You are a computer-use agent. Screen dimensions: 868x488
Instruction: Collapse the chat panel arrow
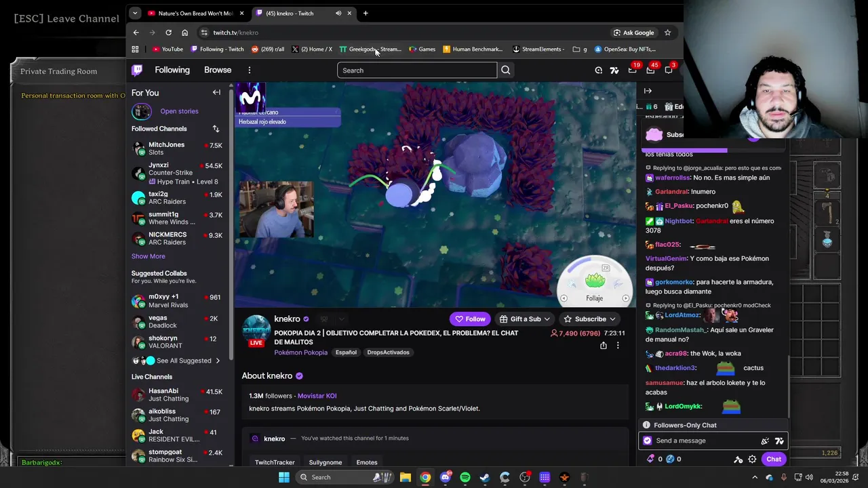(x=648, y=91)
